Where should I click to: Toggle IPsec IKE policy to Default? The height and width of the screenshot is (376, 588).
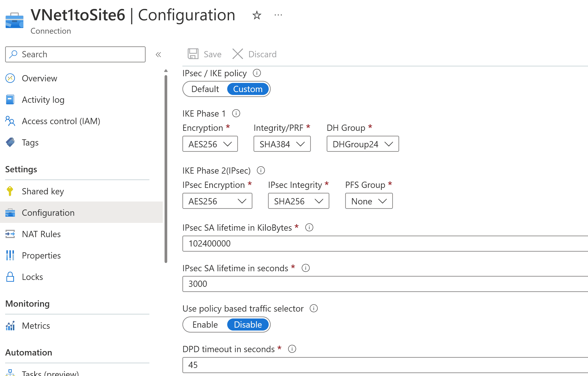[200, 89]
